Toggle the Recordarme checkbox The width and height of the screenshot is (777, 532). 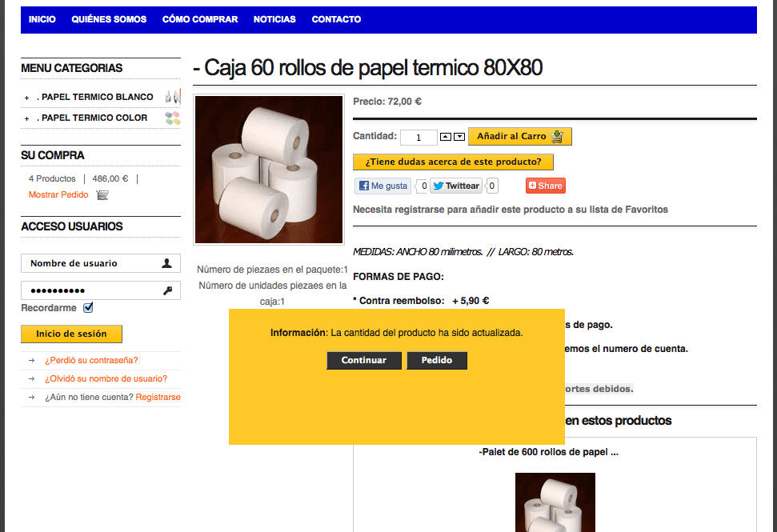[x=88, y=308]
